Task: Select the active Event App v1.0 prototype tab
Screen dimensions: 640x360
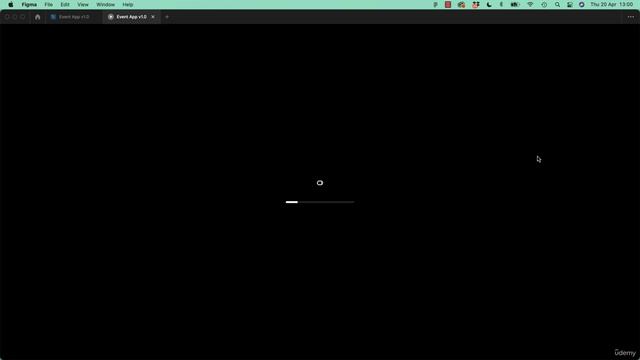Action: pyautogui.click(x=131, y=17)
